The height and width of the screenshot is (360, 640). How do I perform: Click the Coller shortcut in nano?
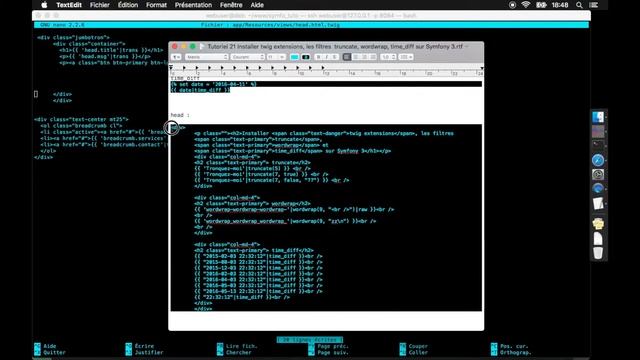414,353
